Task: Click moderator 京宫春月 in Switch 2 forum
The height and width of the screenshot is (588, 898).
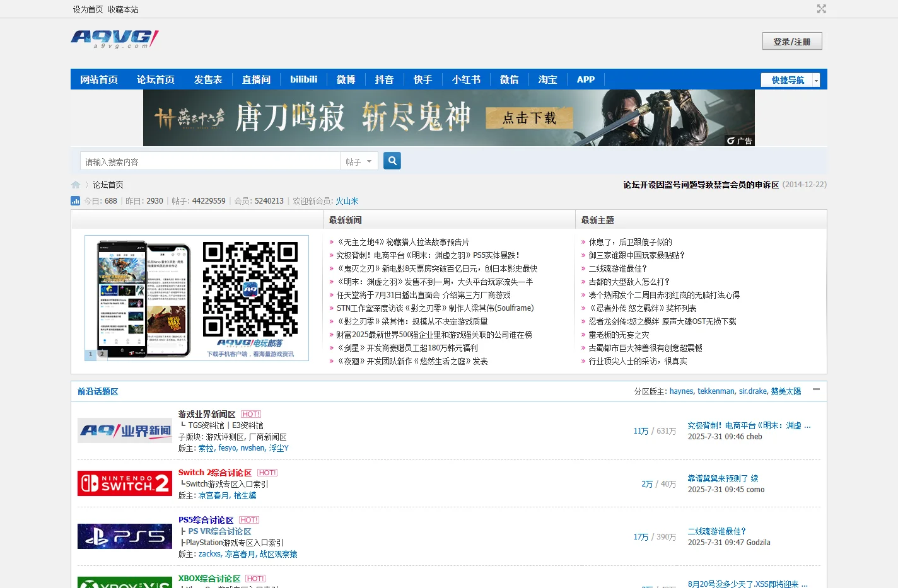Action: click(x=214, y=495)
